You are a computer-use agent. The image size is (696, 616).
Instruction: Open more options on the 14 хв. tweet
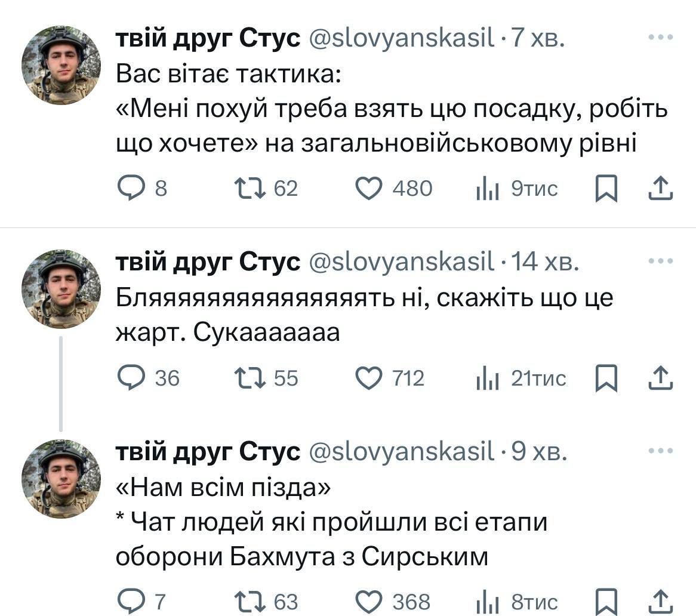661,261
